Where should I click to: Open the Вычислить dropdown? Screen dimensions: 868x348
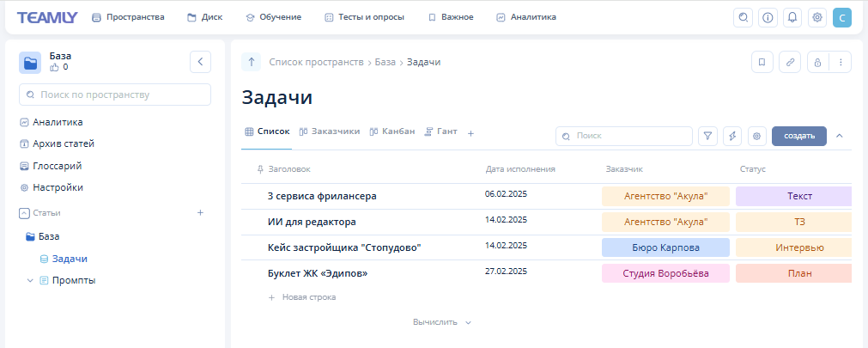coord(442,322)
